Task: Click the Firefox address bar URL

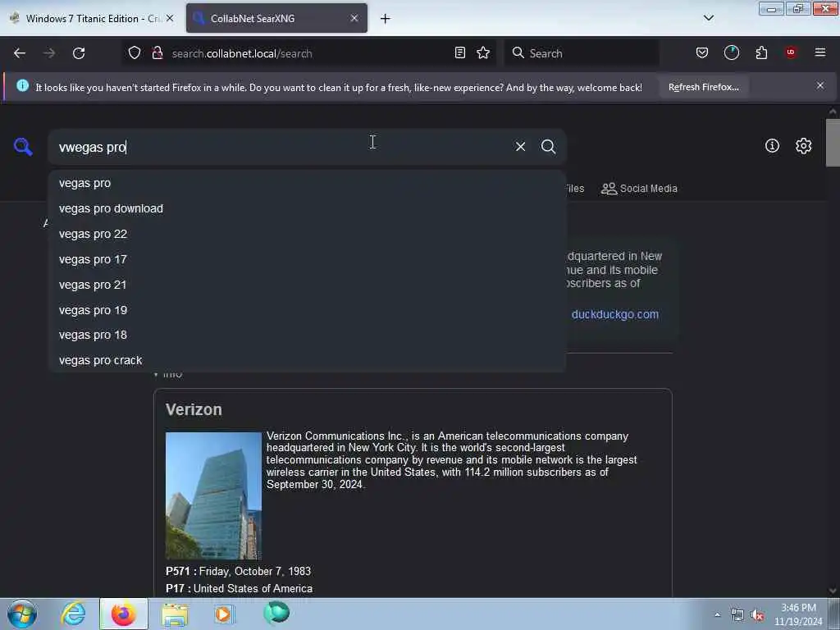Action: [x=242, y=53]
